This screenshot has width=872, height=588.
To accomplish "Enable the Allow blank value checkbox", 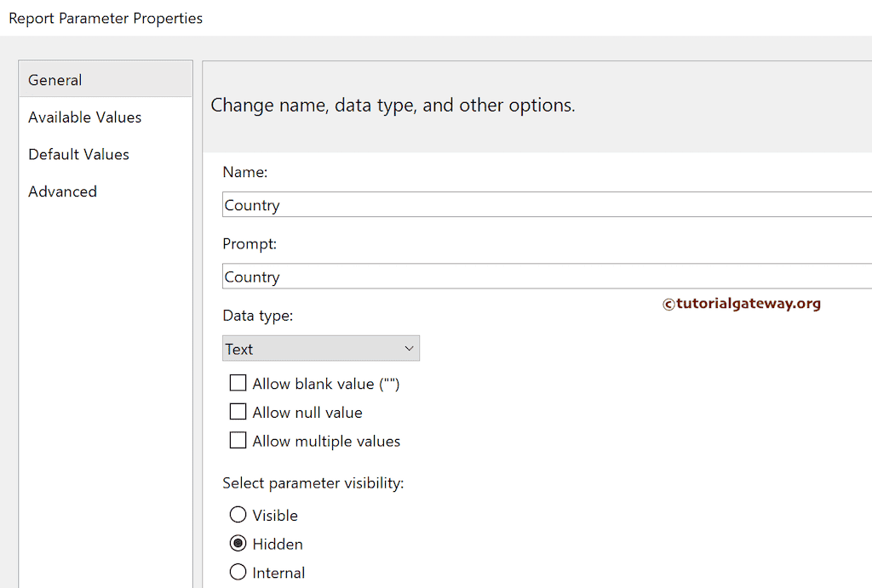I will 238,384.
